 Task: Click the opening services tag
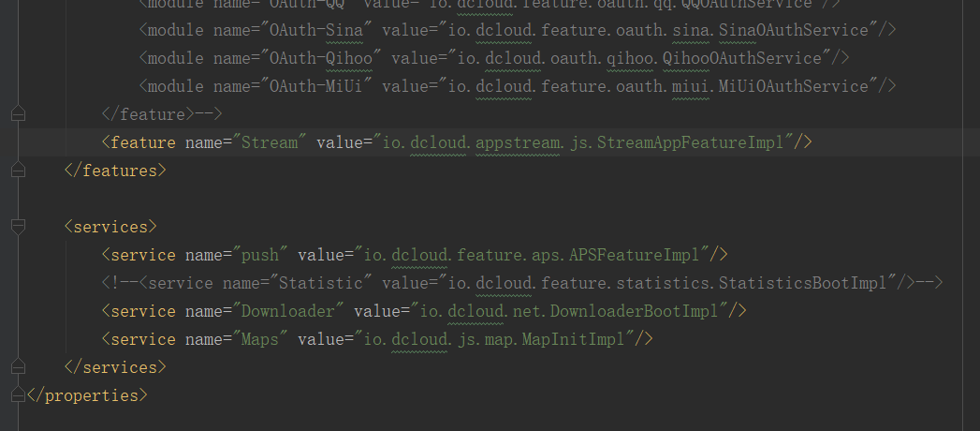click(x=110, y=227)
